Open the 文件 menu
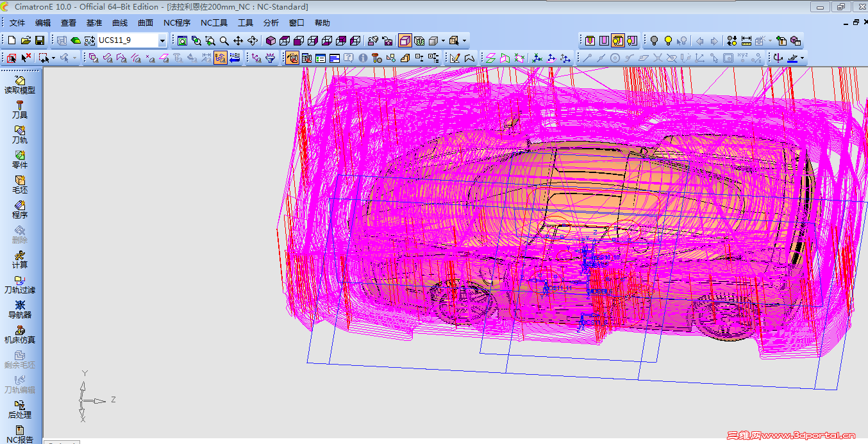868x444 pixels. coord(17,23)
